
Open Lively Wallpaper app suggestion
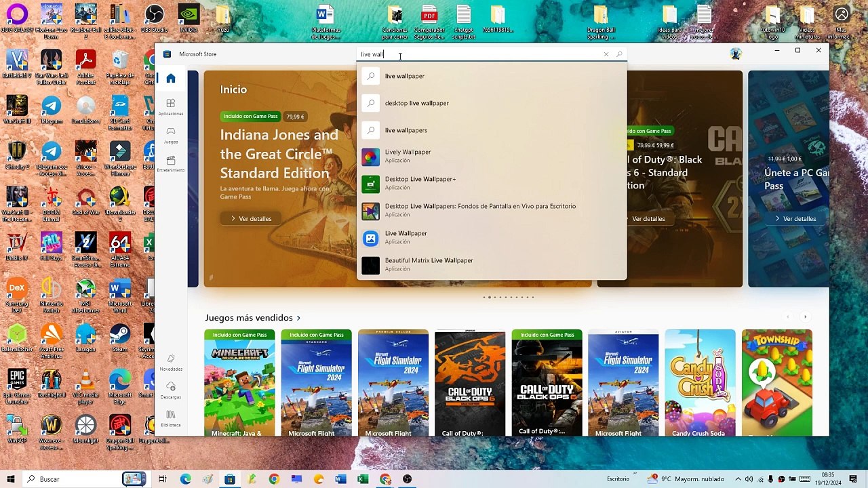pyautogui.click(x=492, y=156)
